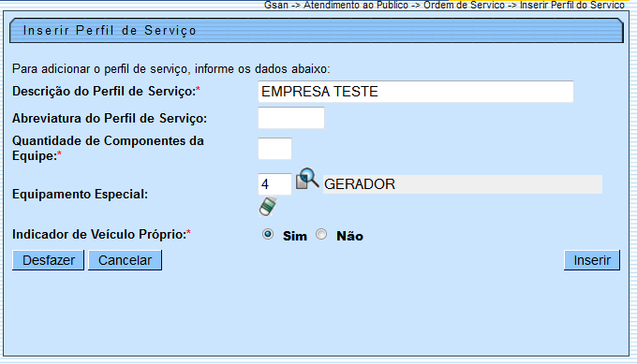Click the Gsan breadcrumb path text
Screen dimensions: 637x364
point(444,6)
